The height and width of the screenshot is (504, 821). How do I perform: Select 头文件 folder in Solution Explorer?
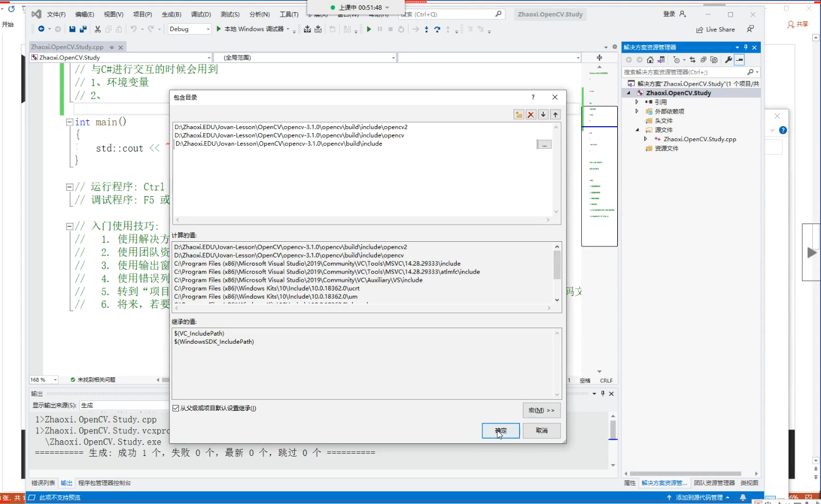click(663, 120)
